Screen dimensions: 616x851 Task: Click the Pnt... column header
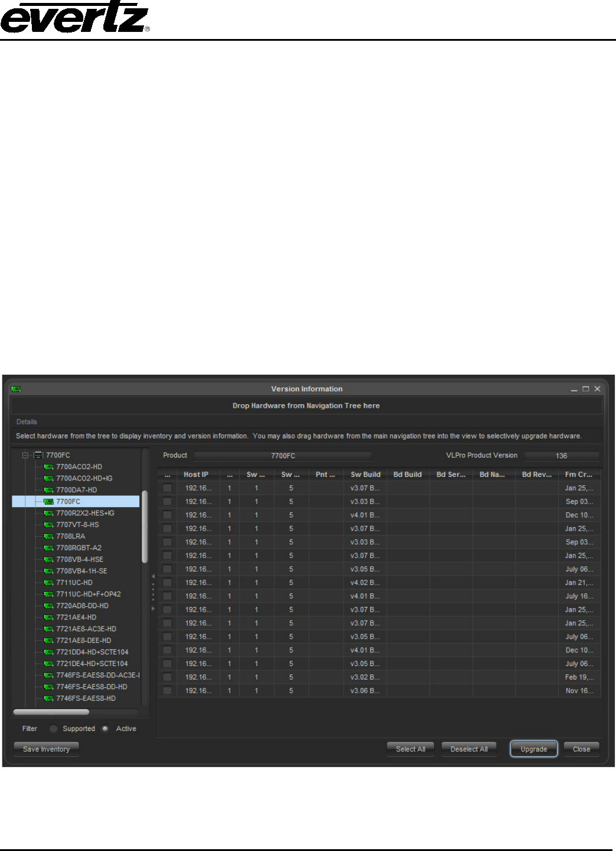pos(326,475)
